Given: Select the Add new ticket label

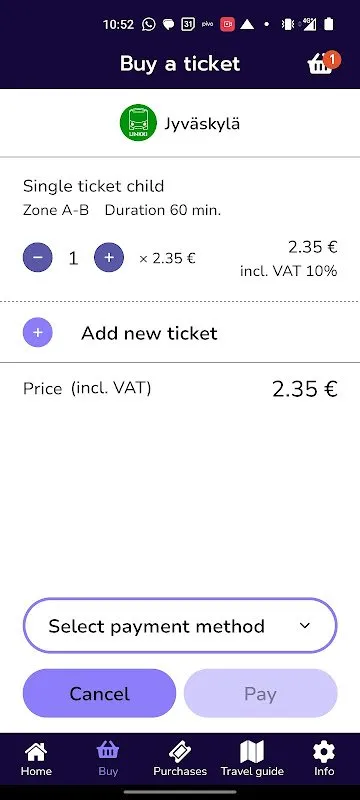Looking at the screenshot, I should [x=149, y=333].
